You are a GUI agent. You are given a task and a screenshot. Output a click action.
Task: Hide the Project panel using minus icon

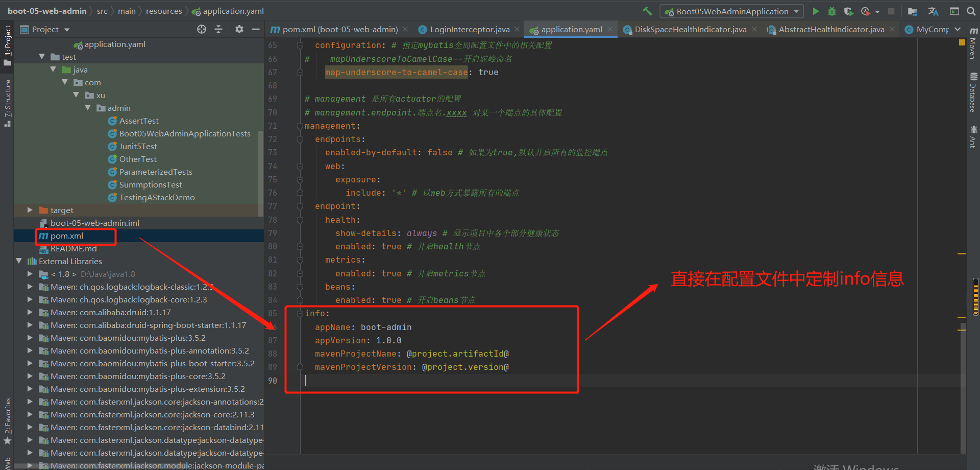255,29
